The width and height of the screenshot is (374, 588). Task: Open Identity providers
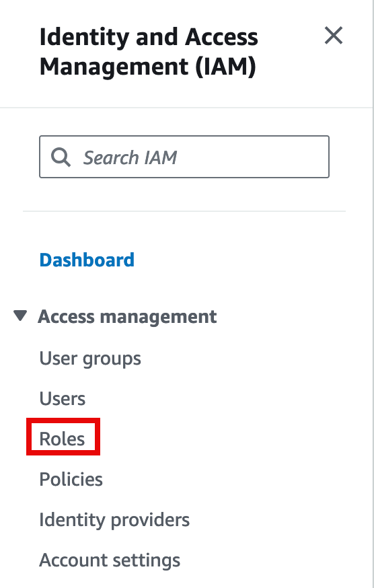coord(114,520)
